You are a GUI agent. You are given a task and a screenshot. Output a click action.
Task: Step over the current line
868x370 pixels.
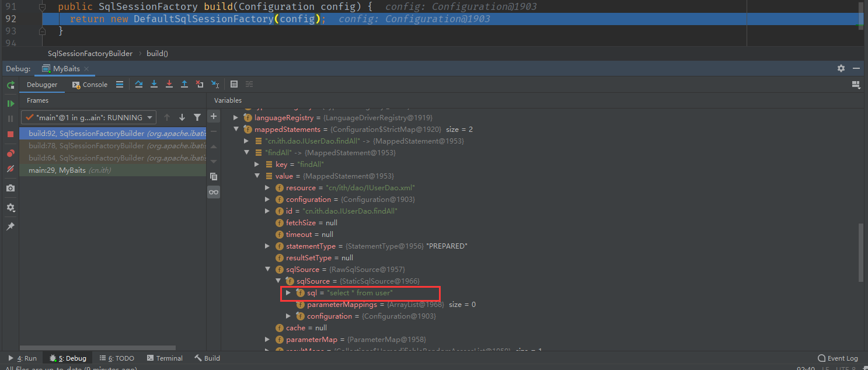139,85
